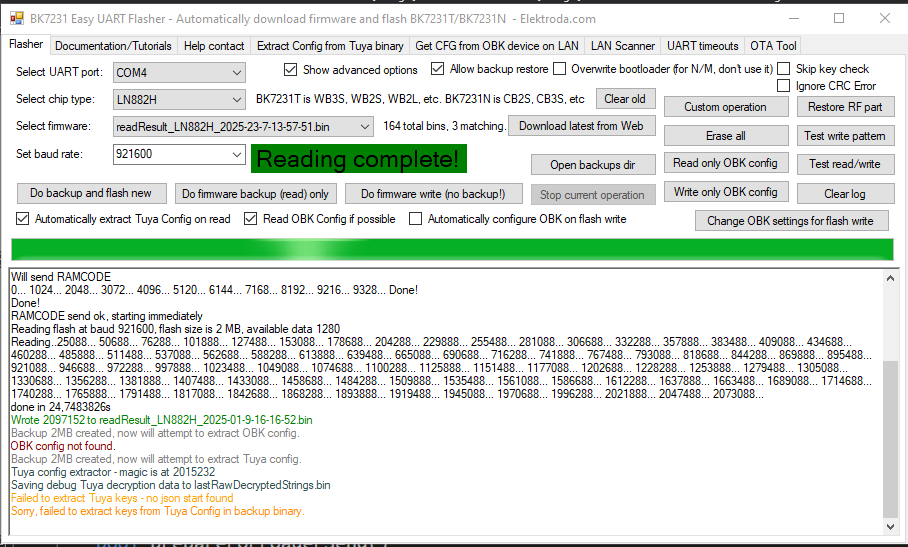Viewport: 908px width, 547px height.
Task: Maximize the Flasher window
Action: [x=839, y=19]
